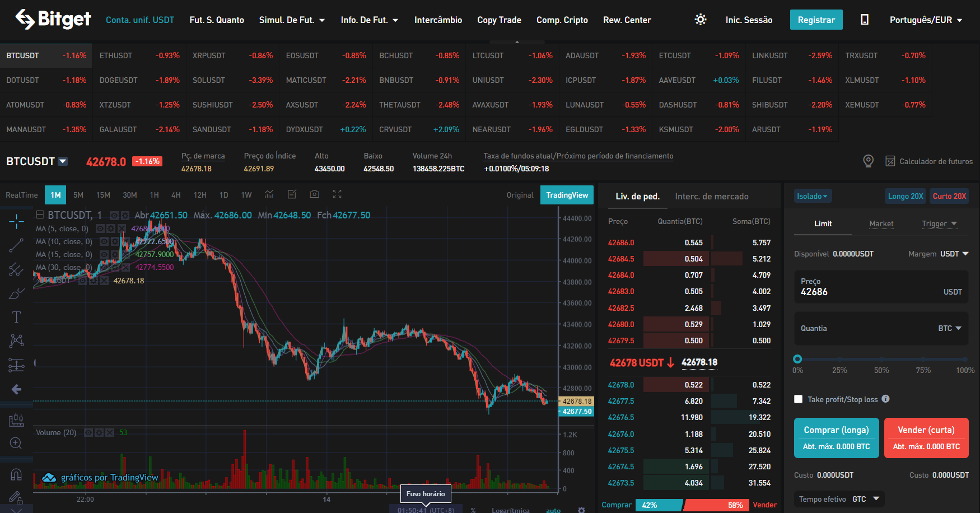Screen dimensions: 980x513
Task: Open the Isolado margin mode dropdown
Action: click(x=813, y=196)
